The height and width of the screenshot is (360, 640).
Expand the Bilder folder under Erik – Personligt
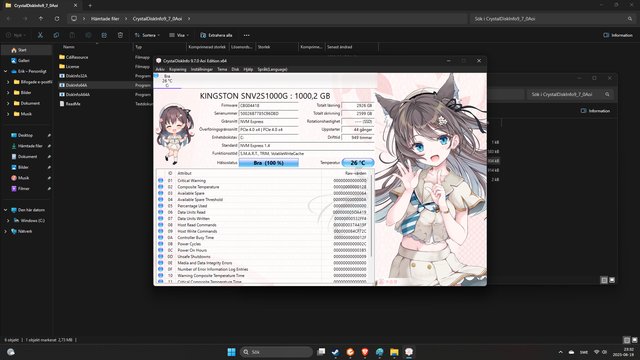pyautogui.click(x=8, y=93)
